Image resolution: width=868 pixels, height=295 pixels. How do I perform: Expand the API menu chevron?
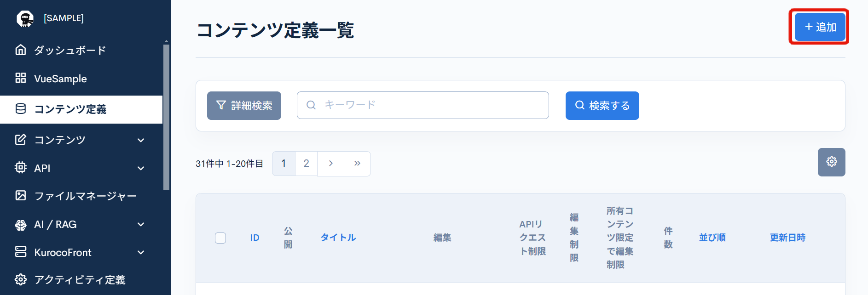141,168
